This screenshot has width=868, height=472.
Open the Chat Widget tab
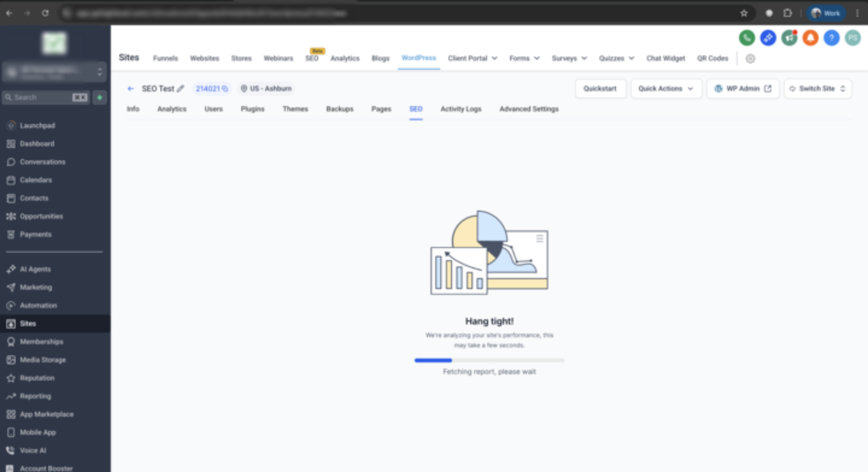coord(665,59)
